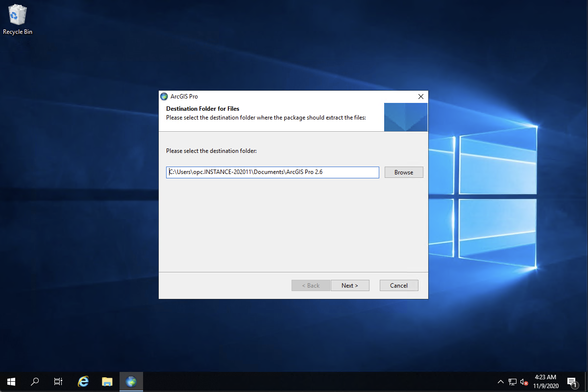Click the Destination Folder for Files heading

coord(202,108)
